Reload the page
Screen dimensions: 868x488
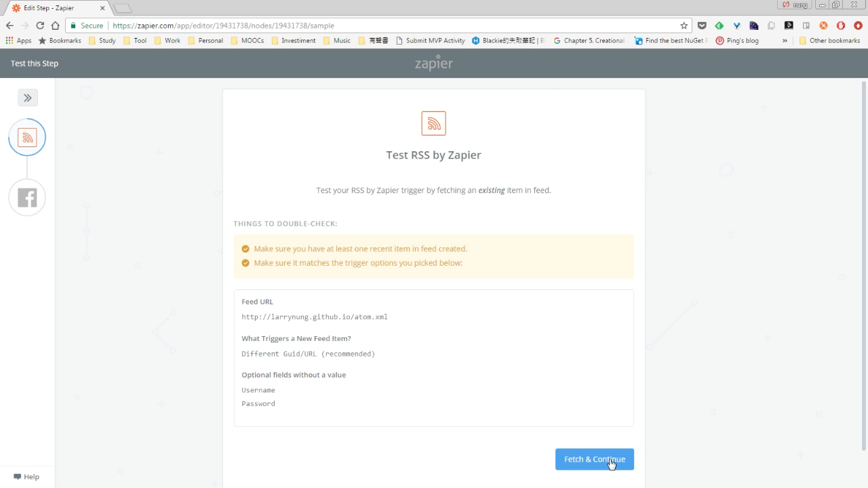[40, 26]
